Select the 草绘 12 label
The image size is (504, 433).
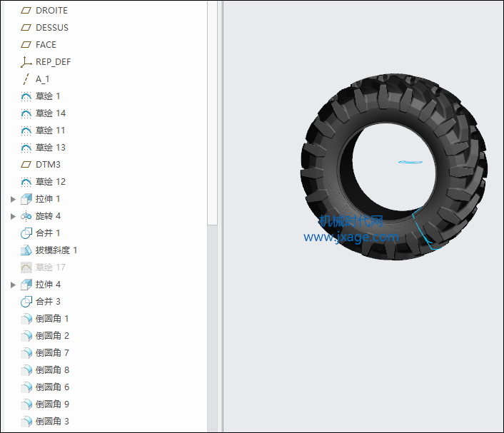(x=51, y=181)
